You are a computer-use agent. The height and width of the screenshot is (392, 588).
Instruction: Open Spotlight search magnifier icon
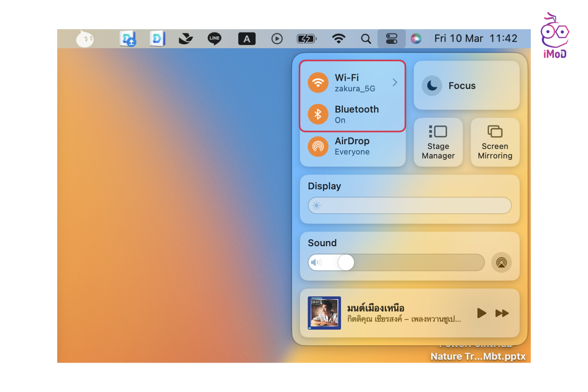point(366,38)
